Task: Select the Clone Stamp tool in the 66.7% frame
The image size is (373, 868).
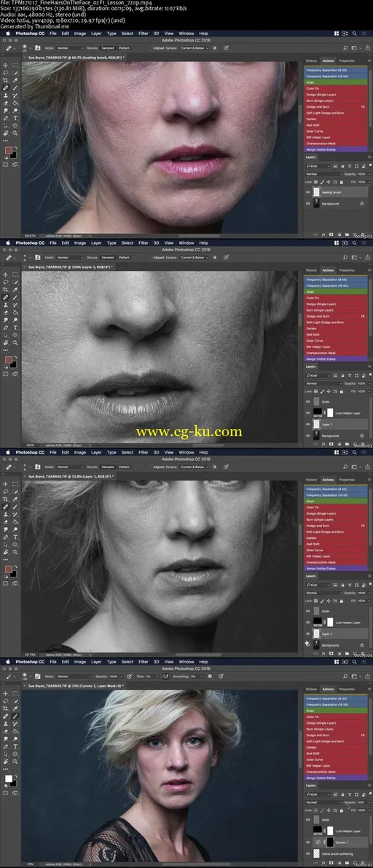Action: pyautogui.click(x=6, y=95)
